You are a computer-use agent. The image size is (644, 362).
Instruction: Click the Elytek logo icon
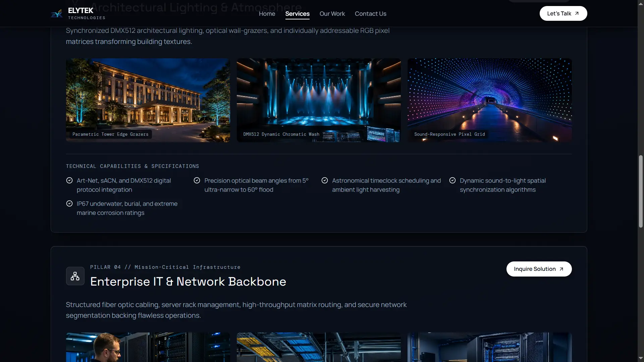[57, 14]
